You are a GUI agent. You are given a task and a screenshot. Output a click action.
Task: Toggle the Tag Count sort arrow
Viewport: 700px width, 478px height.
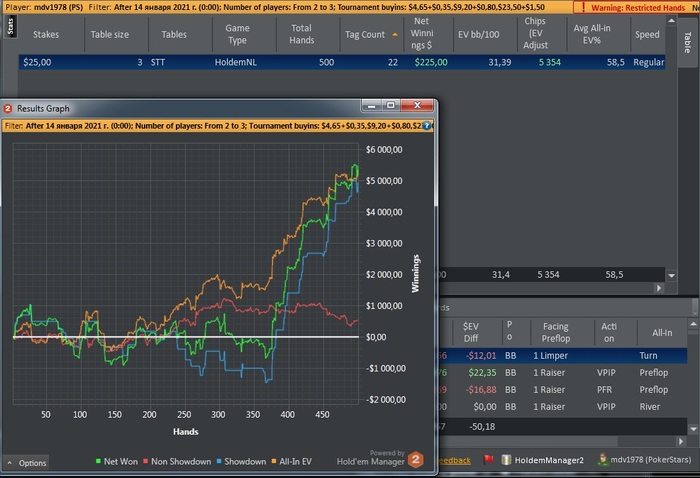coord(395,34)
